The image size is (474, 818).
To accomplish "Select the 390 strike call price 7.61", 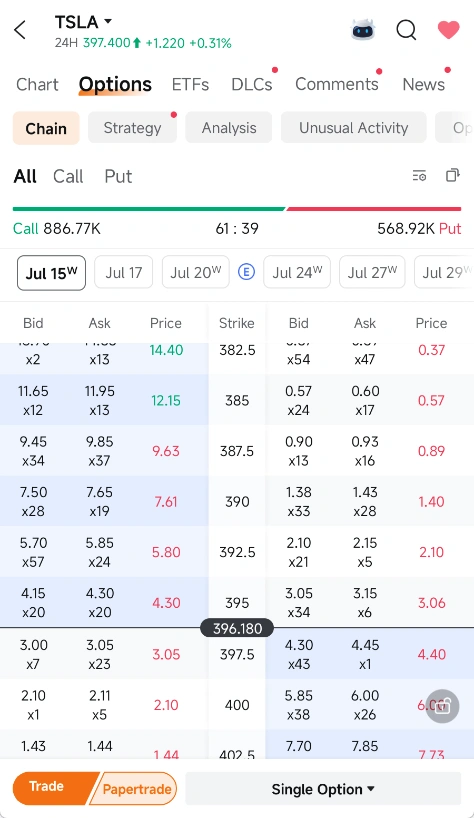I will [x=166, y=502].
